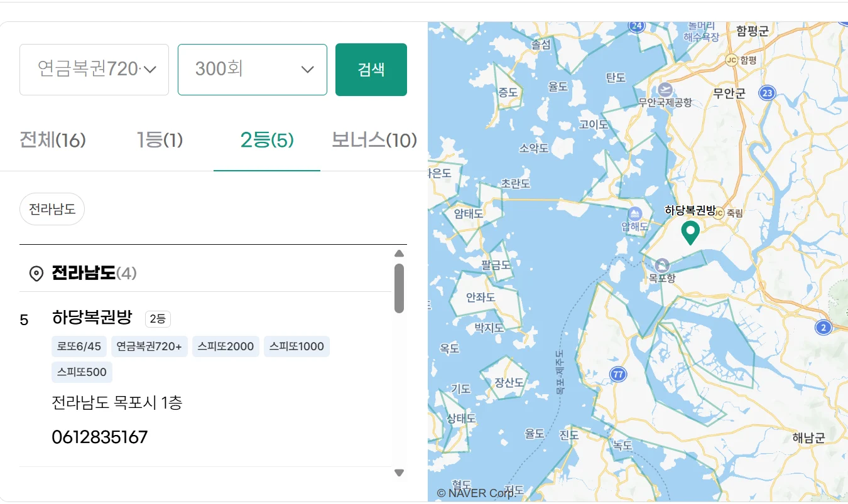Click the route 77 road shield on map
848x504 pixels.
click(618, 375)
